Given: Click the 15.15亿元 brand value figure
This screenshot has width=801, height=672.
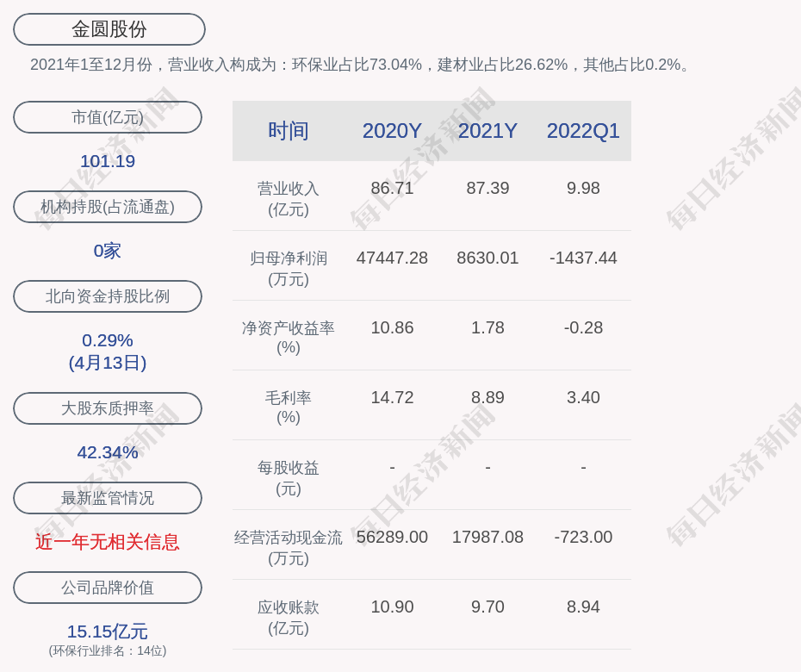Looking at the screenshot, I should [108, 632].
